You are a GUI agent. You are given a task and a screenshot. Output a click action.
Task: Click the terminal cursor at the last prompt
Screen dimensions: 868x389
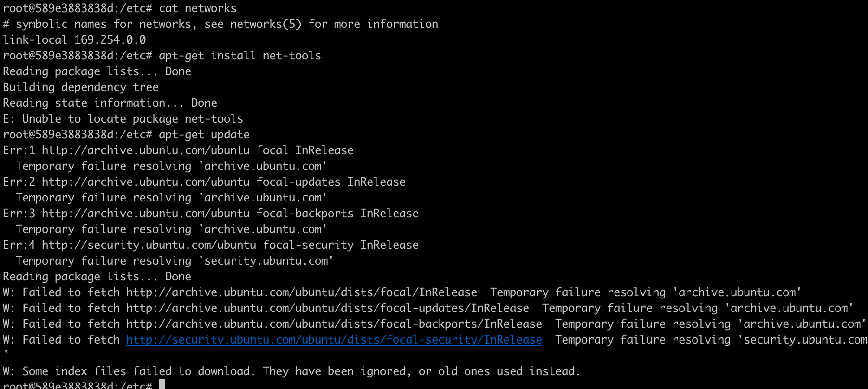pyautogui.click(x=162, y=384)
